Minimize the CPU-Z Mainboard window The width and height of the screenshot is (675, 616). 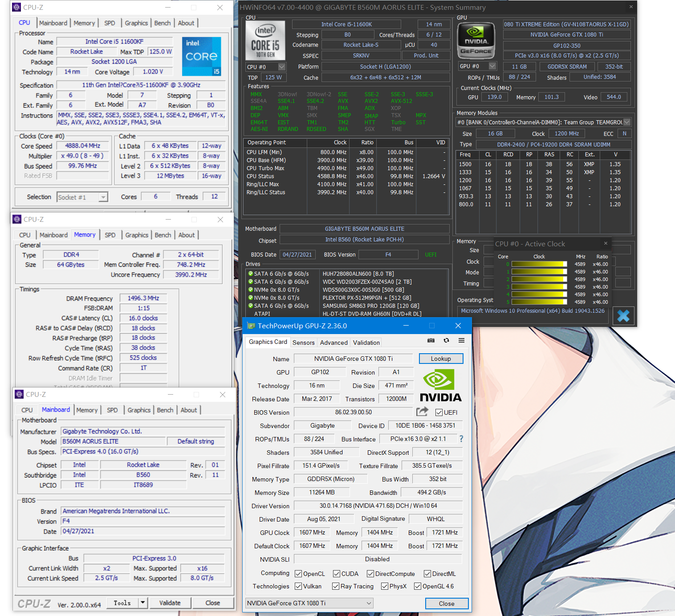tap(170, 394)
